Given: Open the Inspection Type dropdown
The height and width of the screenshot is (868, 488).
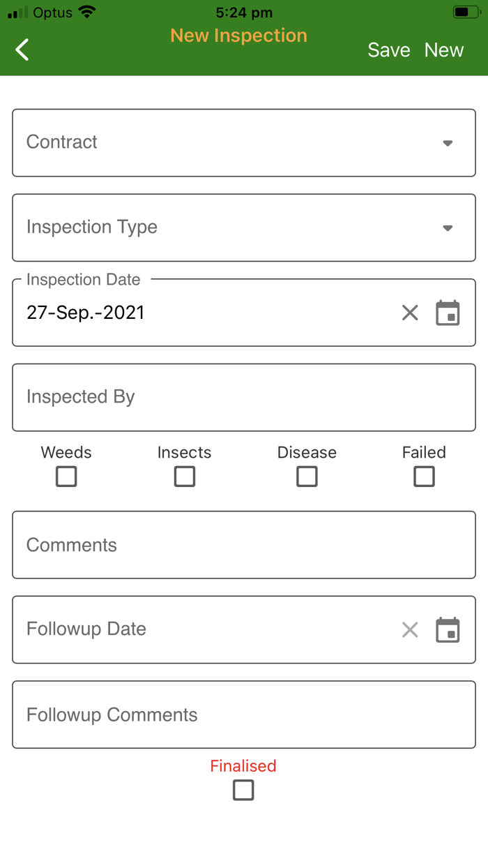Looking at the screenshot, I should click(244, 228).
